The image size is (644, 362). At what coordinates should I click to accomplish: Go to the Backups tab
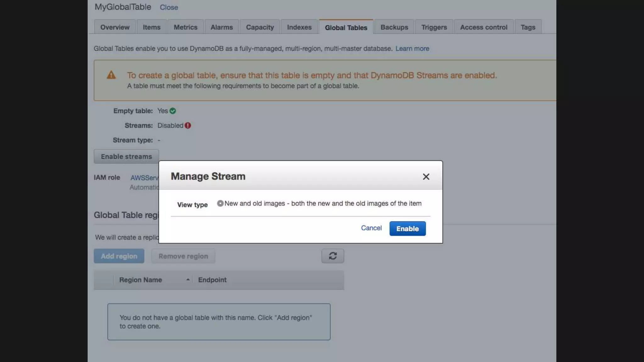pyautogui.click(x=394, y=27)
